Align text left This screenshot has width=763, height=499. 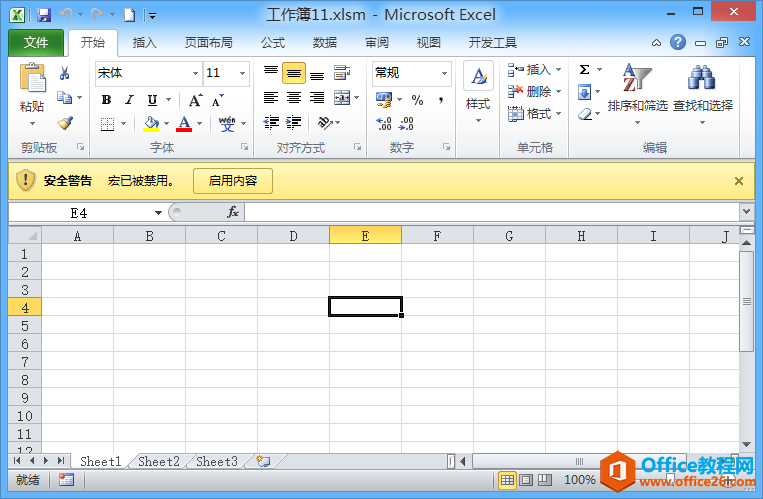[x=271, y=98]
